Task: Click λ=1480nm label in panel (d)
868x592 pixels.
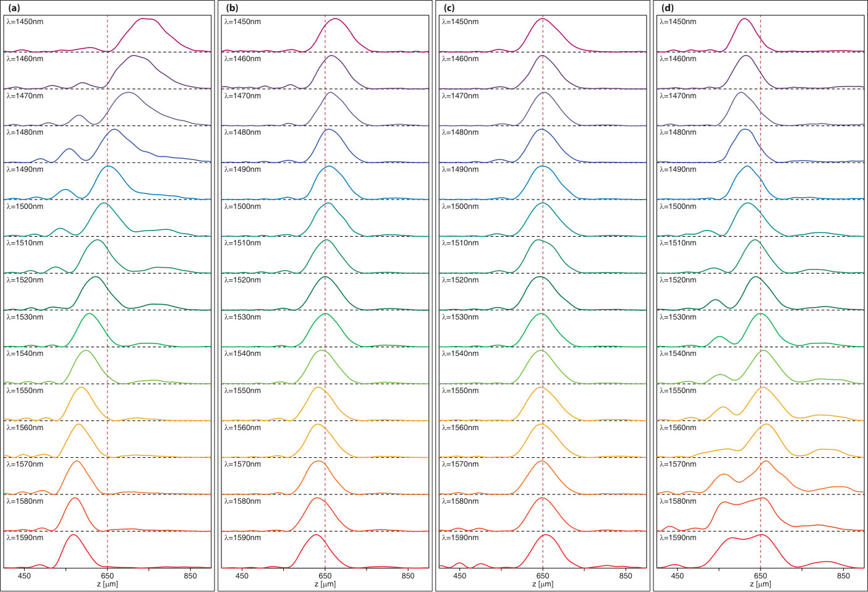Action: (x=678, y=132)
